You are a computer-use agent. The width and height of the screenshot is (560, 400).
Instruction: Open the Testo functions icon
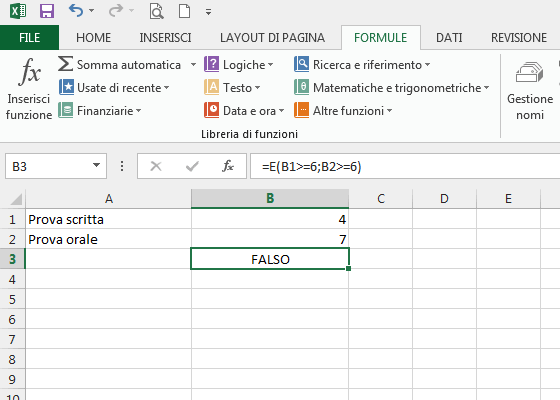coord(211,87)
